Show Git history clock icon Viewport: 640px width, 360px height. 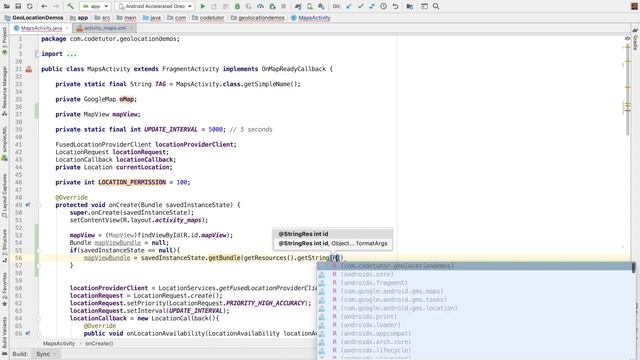coord(384,6)
